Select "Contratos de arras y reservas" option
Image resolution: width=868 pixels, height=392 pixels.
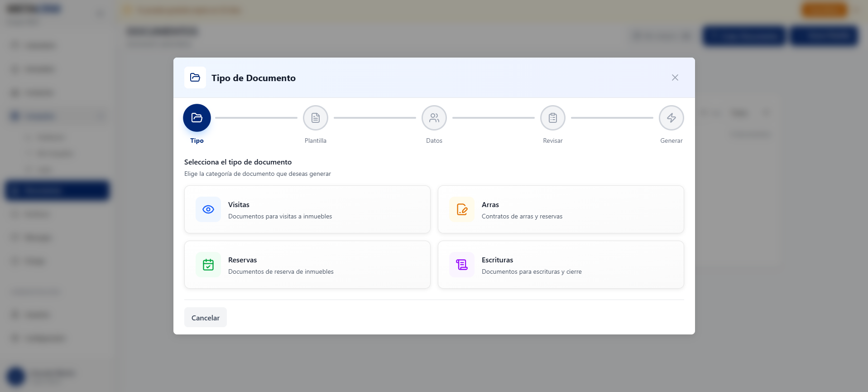click(522, 217)
